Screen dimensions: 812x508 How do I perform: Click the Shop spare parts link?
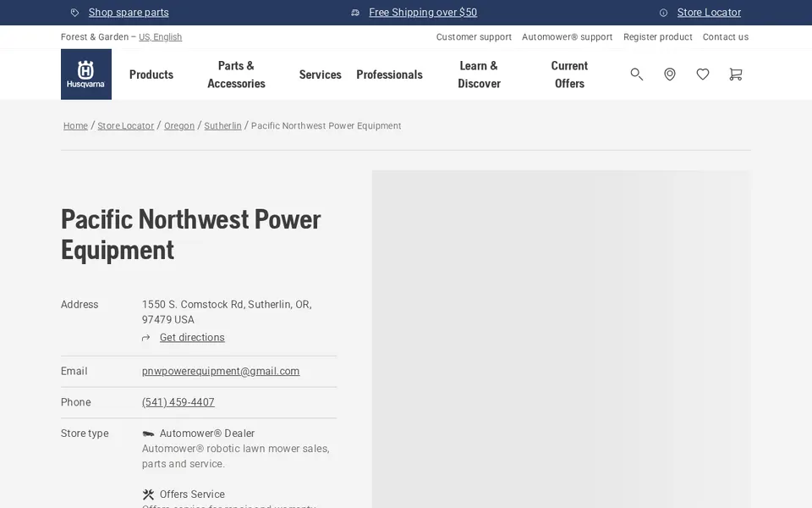point(129,13)
